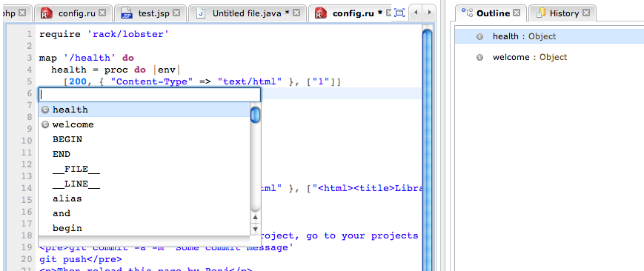This screenshot has width=644, height=271.
Task: Click the number 200 on line 5
Action: 78,81
